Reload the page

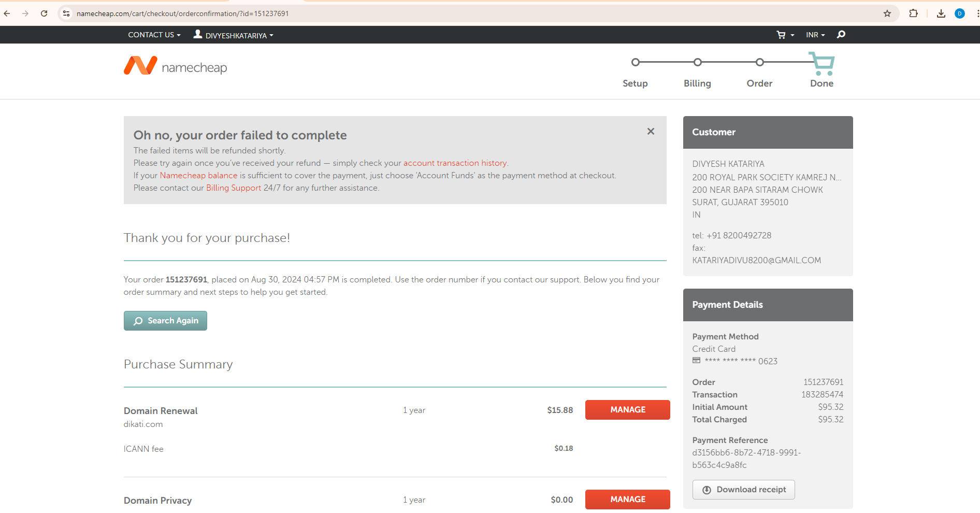click(44, 13)
